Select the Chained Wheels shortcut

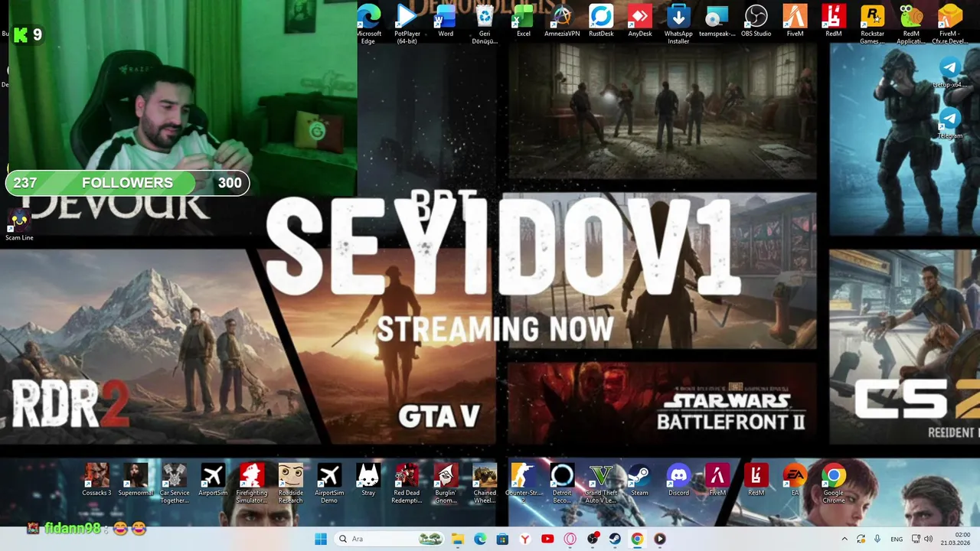pyautogui.click(x=485, y=483)
